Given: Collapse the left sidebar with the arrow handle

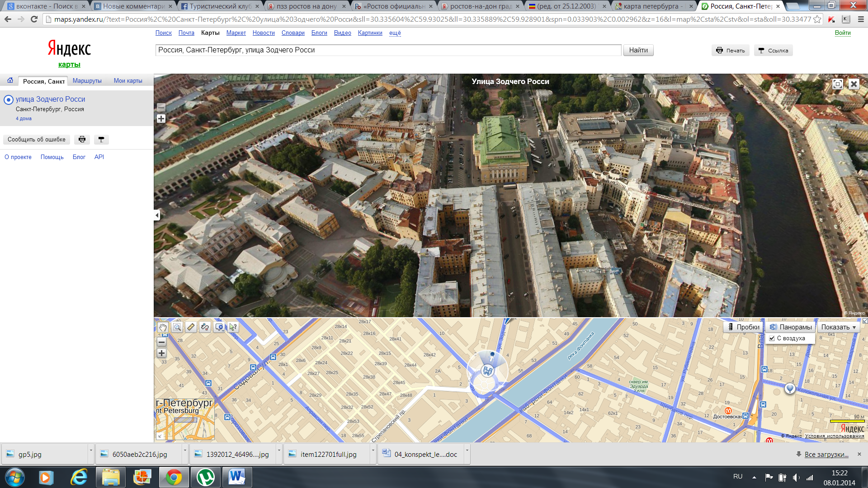Looking at the screenshot, I should [x=156, y=215].
